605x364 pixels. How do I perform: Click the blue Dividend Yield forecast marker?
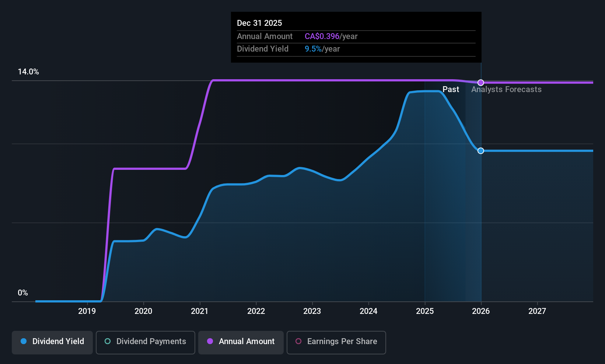pos(480,151)
